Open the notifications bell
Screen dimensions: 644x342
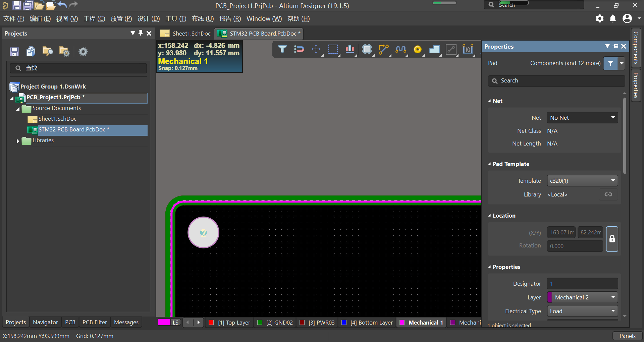613,18
